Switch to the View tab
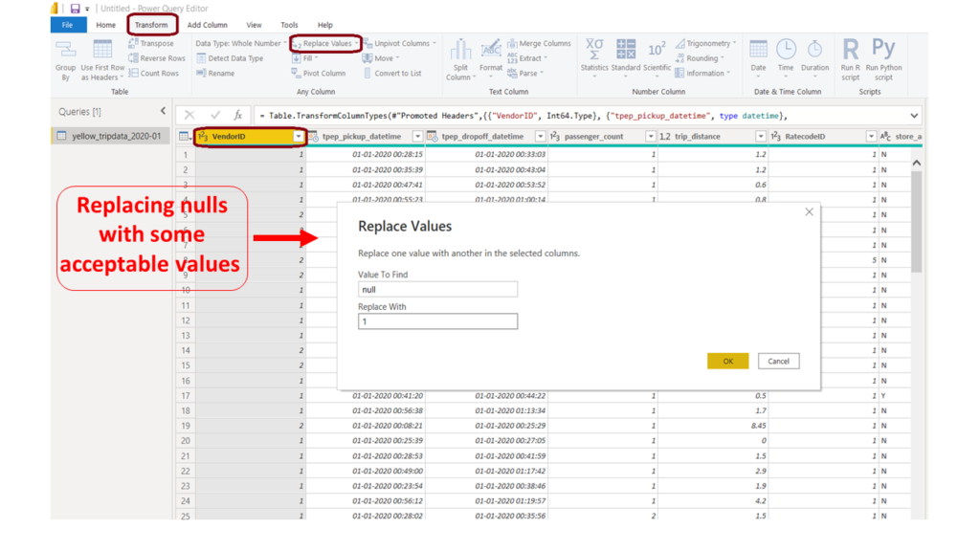 pyautogui.click(x=254, y=25)
